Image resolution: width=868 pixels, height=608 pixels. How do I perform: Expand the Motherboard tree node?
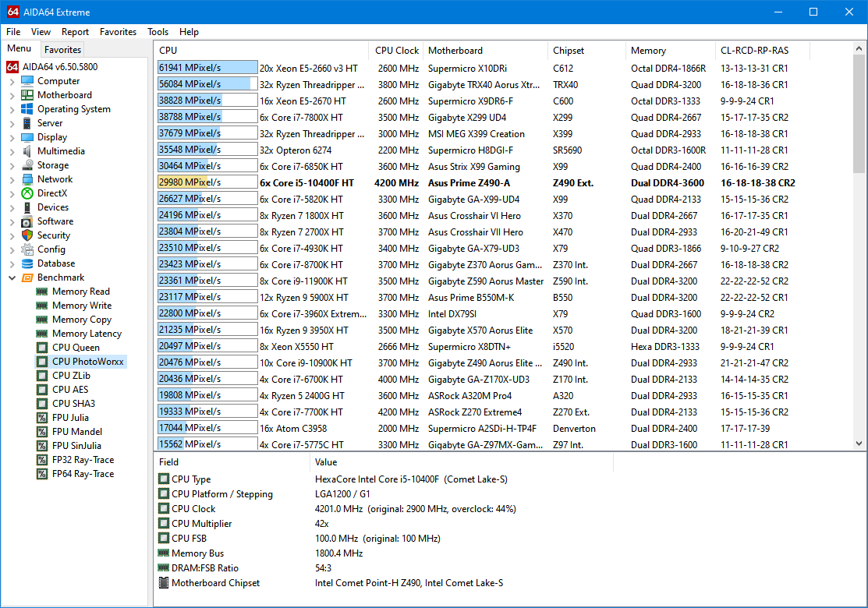pyautogui.click(x=12, y=95)
